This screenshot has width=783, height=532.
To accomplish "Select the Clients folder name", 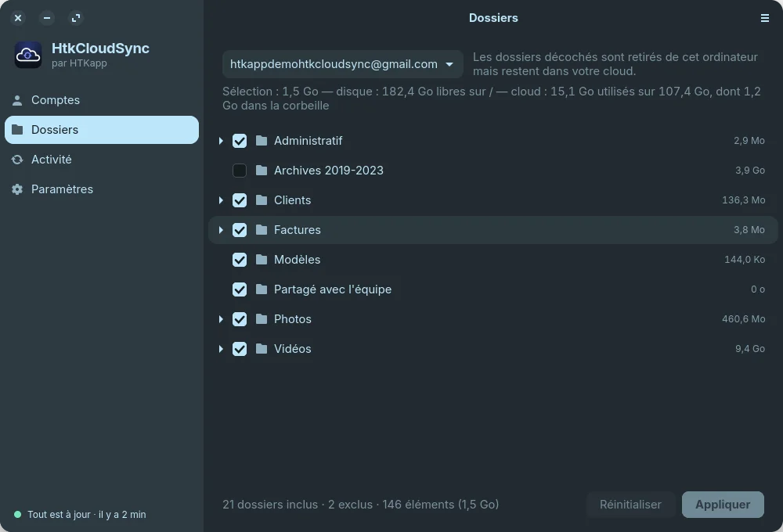I will click(292, 200).
